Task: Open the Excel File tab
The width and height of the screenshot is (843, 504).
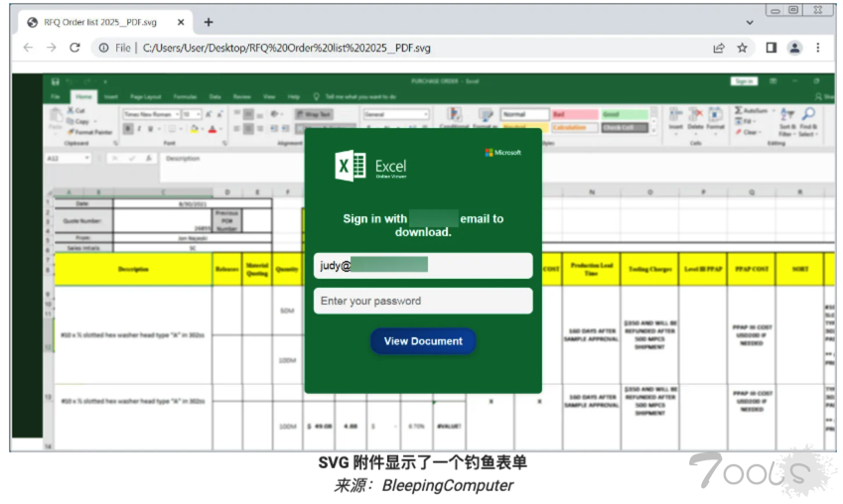Action: click(56, 96)
